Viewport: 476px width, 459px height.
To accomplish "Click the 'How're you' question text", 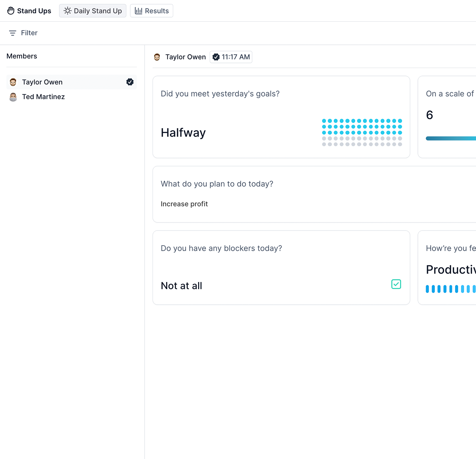I will point(451,248).
